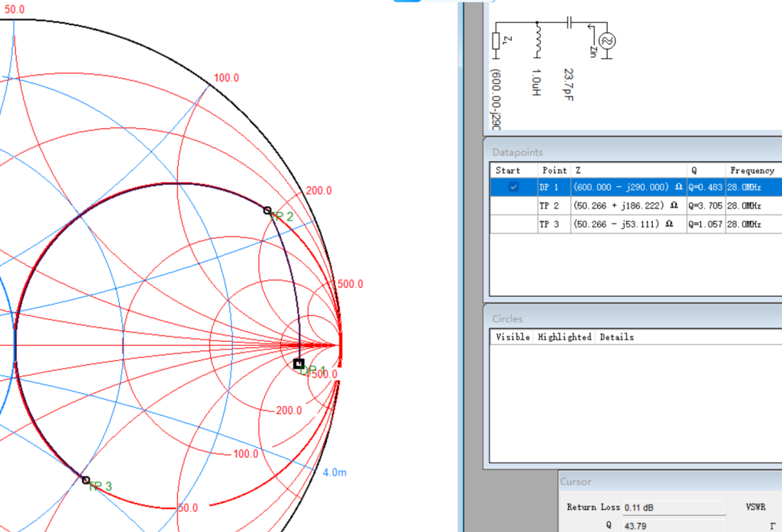
Task: Click the 23.7pF capacitor value label
Action: (568, 85)
